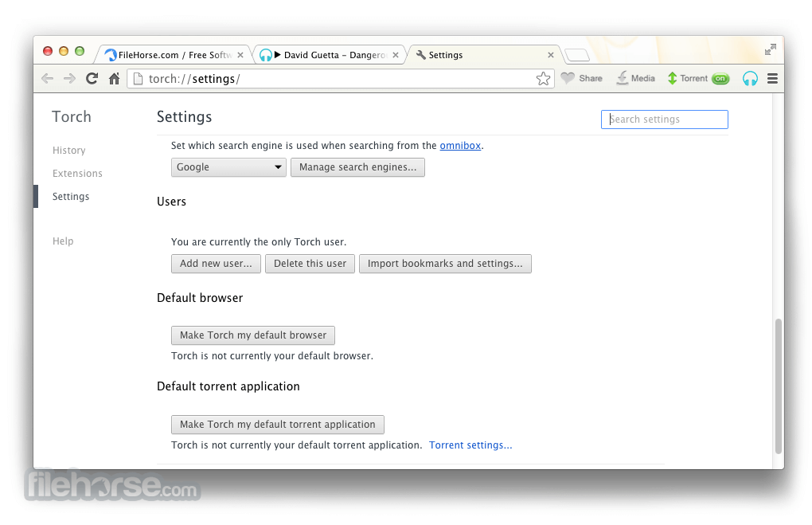Screen dimensions: 812x525
Task: Click the page icon in the address bar
Action: pyautogui.click(x=138, y=79)
